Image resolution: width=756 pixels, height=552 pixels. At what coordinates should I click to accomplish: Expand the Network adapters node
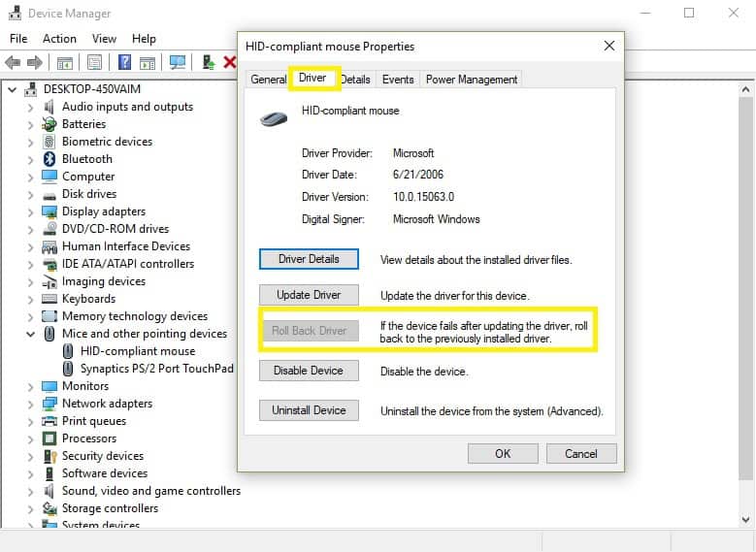(30, 404)
